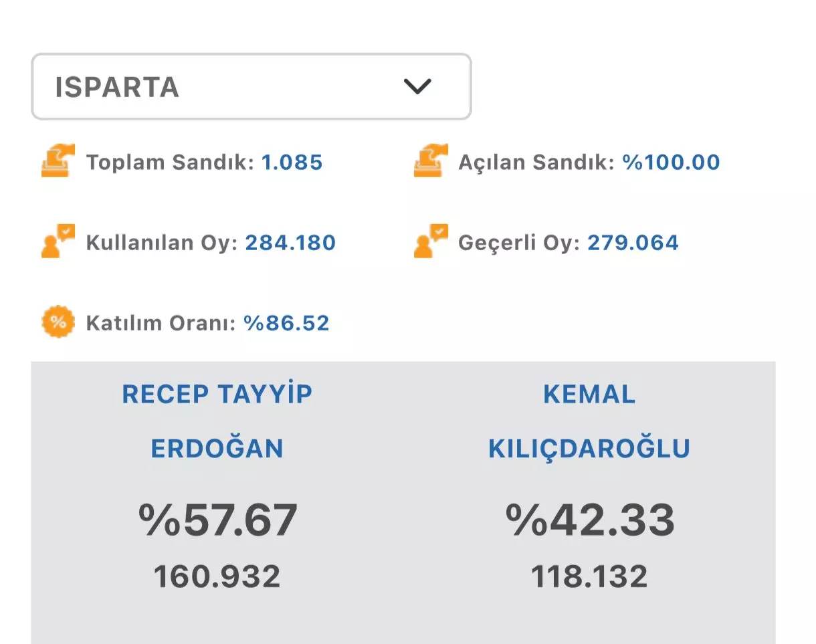Click Erdoğan's %57.67 vote share
The image size is (816, 644).
pos(218,520)
